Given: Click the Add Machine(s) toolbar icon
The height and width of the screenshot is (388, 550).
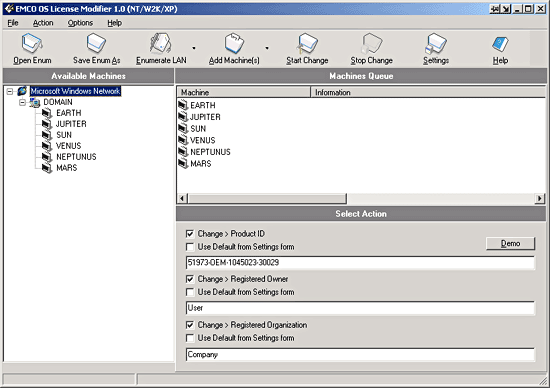Looking at the screenshot, I should click(x=234, y=44).
